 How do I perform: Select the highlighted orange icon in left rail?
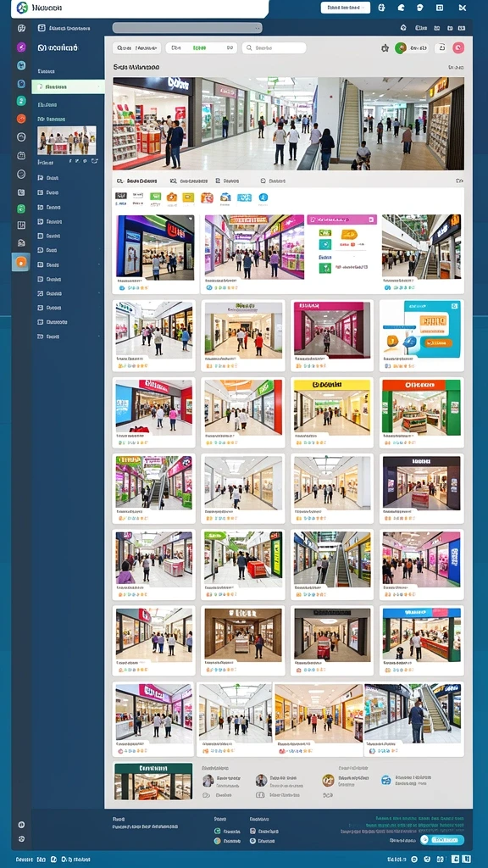[21, 262]
